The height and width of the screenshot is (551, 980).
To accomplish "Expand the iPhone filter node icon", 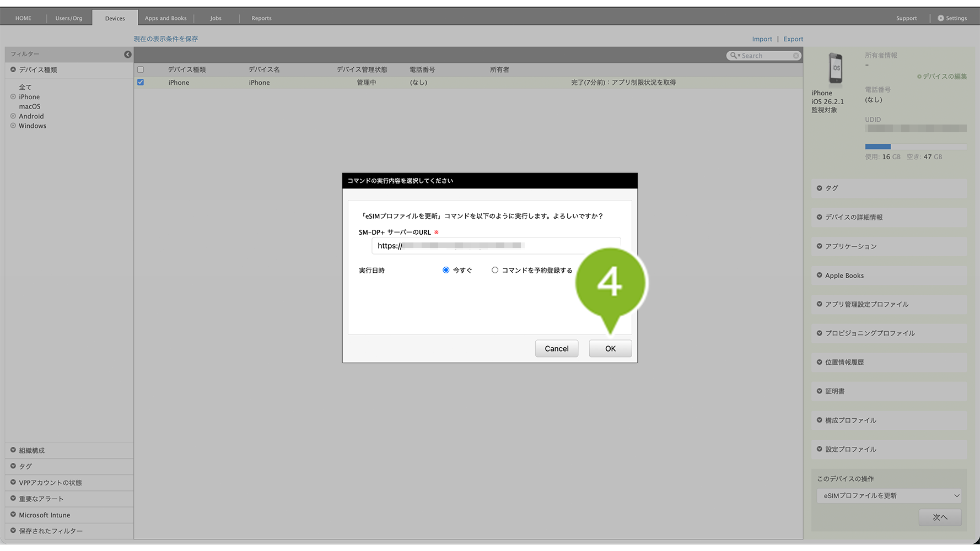I will click(x=13, y=97).
